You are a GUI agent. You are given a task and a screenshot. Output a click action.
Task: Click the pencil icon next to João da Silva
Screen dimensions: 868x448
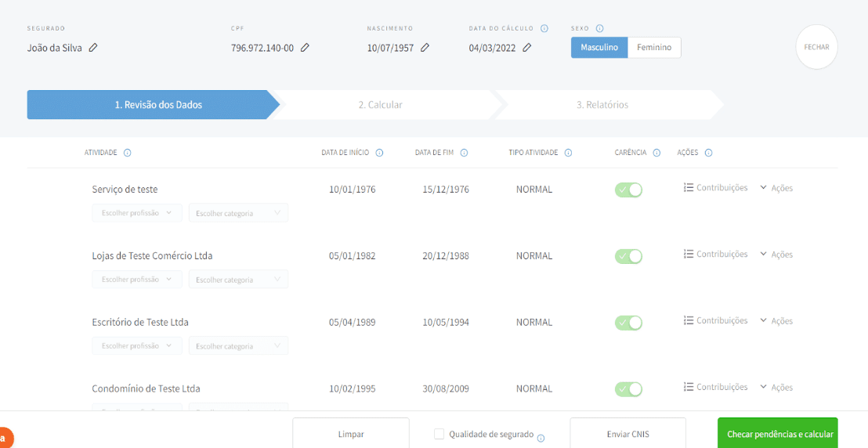pyautogui.click(x=93, y=48)
